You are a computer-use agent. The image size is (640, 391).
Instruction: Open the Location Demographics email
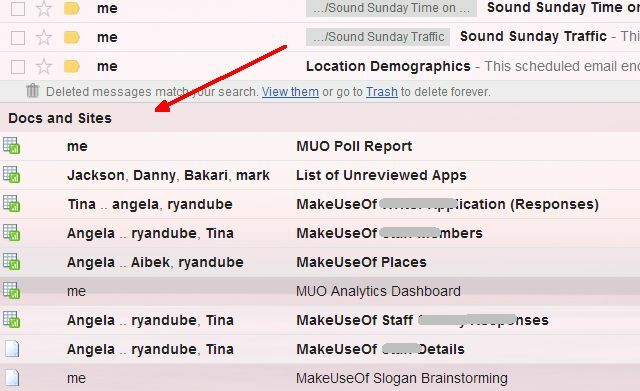tap(388, 66)
